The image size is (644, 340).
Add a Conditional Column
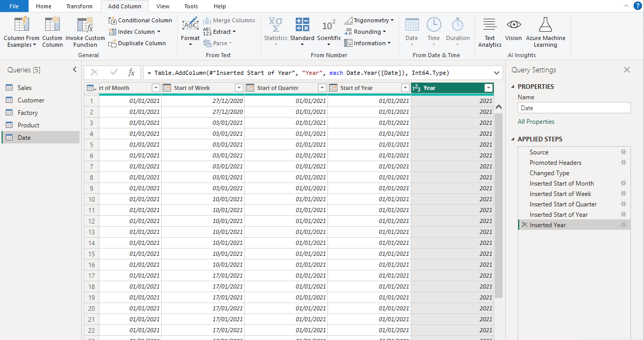tap(140, 20)
